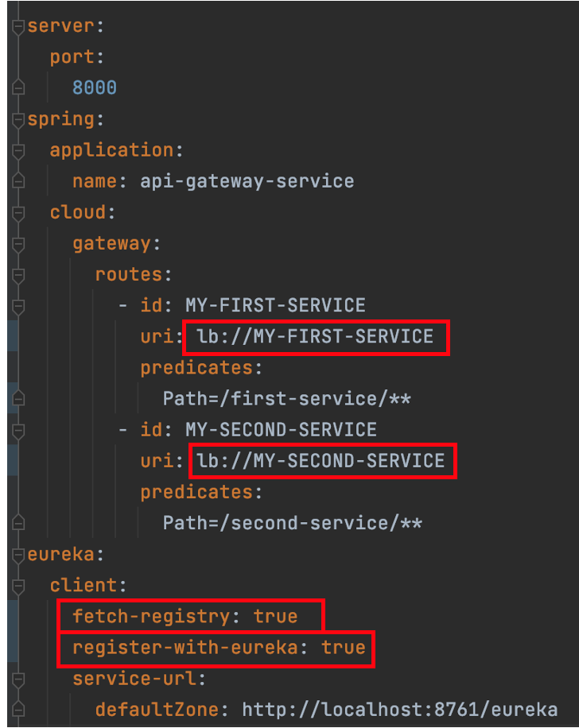Collapse the eureka block fold marker
Screen dimensions: 579x728
pyautogui.click(x=18, y=556)
